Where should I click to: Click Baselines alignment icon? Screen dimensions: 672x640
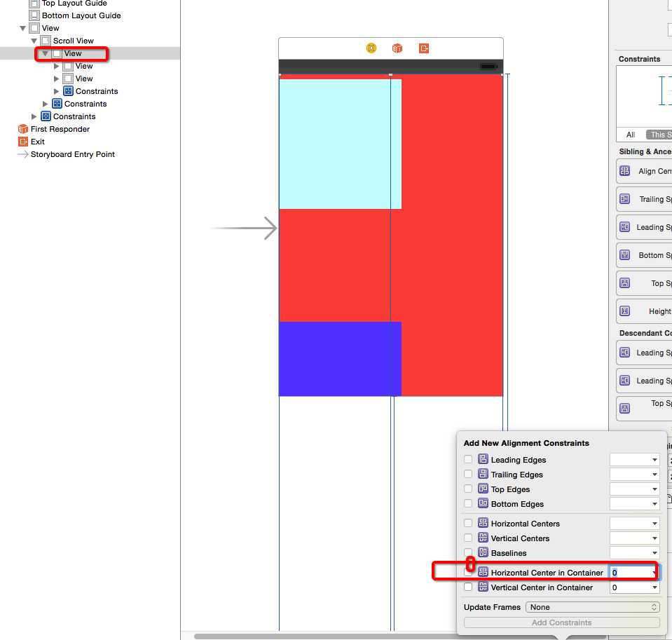483,552
